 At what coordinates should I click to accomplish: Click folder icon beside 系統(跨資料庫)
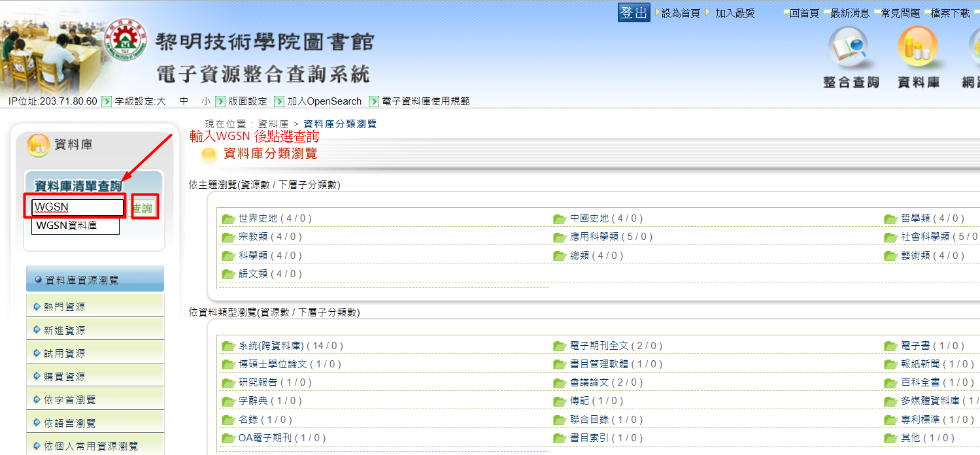click(228, 346)
